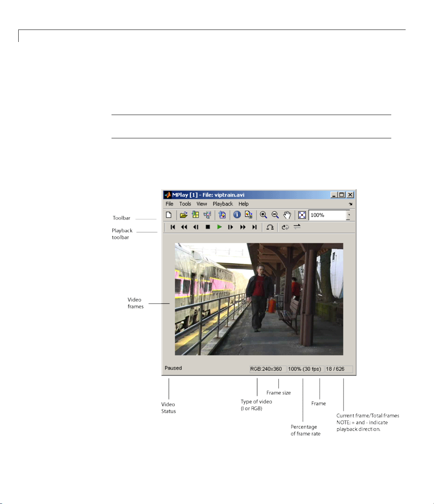
Task: Click Export to Image Tool icon
Action: 222,215
